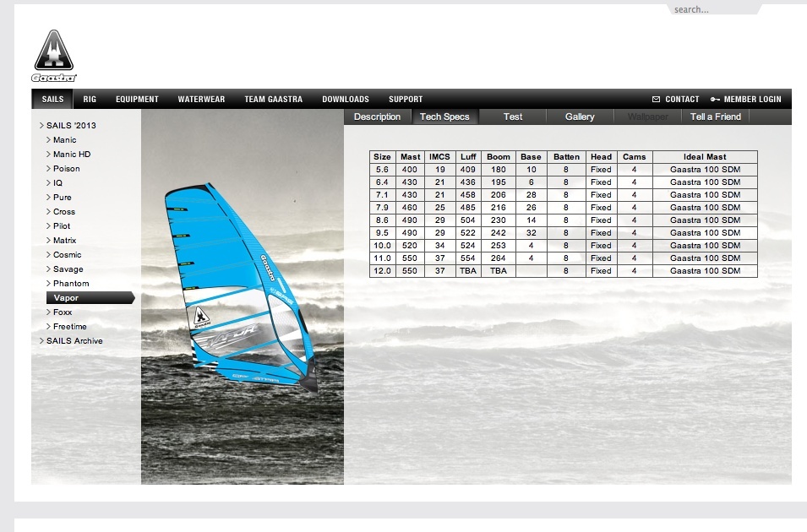Open the RIG menu
This screenshot has height=532, width=807.
tap(90, 100)
